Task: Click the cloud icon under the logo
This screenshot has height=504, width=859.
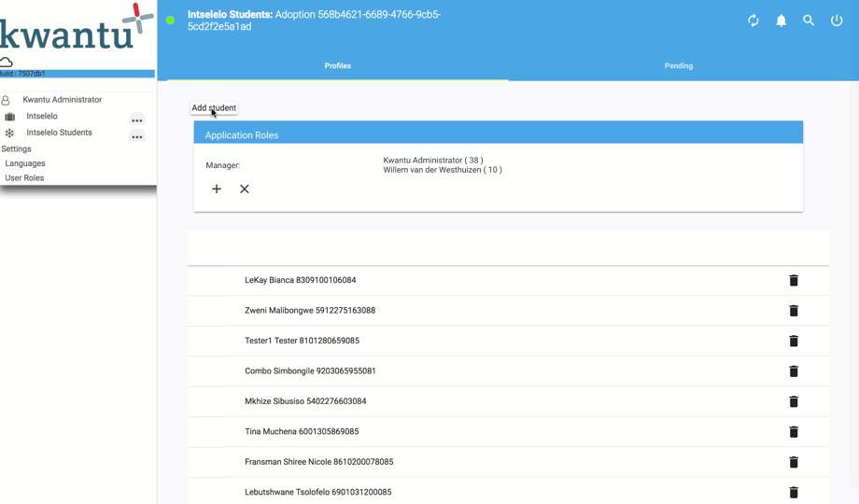Action: (x=6, y=62)
